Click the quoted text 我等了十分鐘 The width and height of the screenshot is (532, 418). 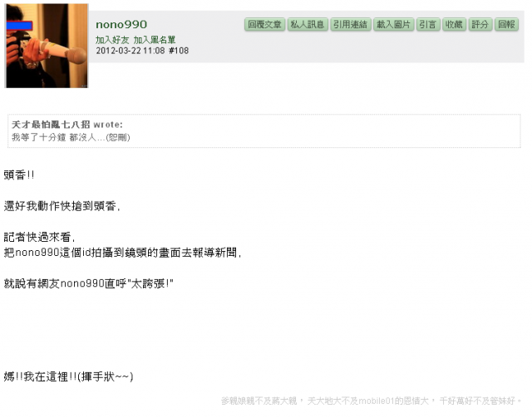pos(39,137)
